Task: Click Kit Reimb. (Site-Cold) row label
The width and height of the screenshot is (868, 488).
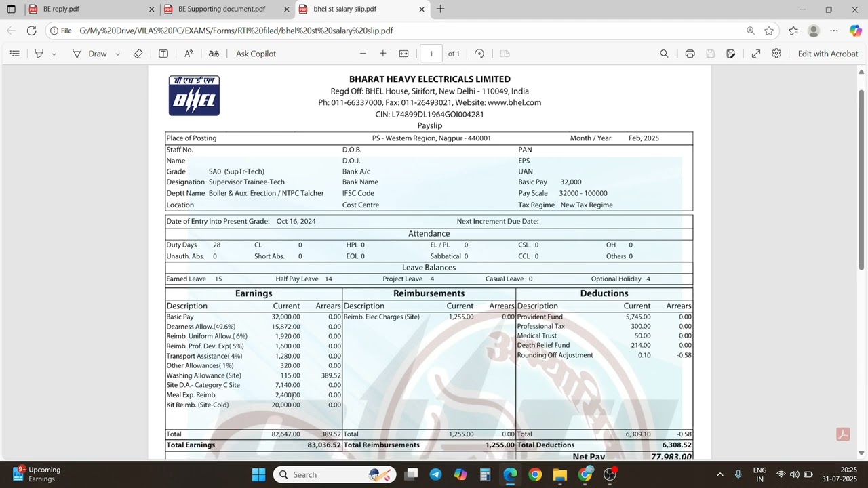Action: coord(197,405)
